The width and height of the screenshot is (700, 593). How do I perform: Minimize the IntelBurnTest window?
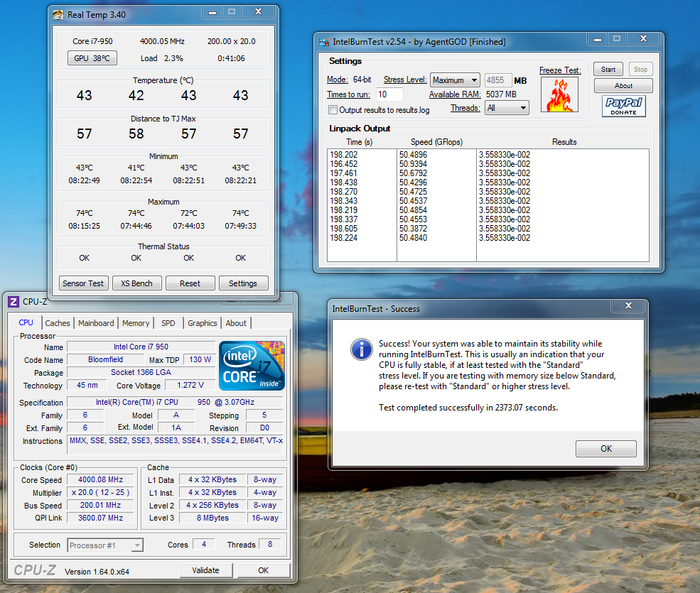598,39
